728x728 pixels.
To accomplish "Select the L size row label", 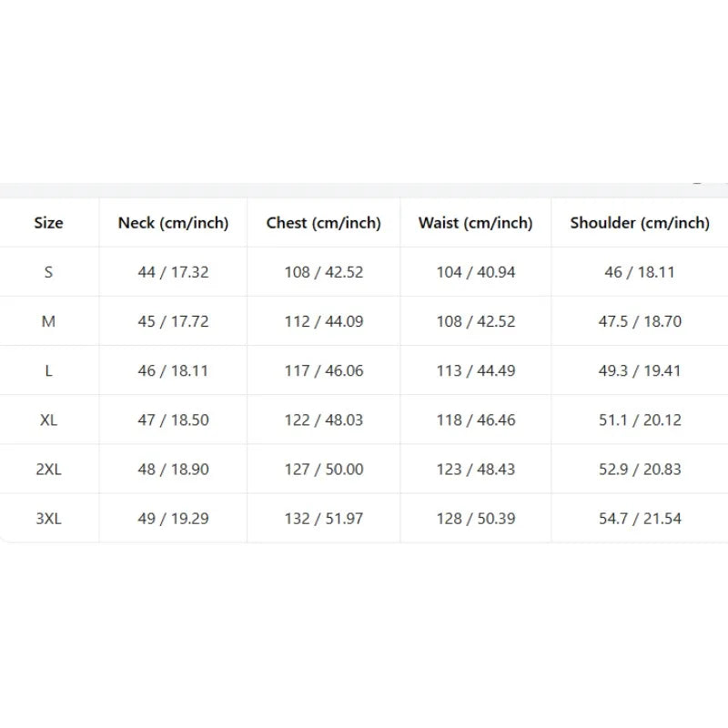I will click(49, 370).
